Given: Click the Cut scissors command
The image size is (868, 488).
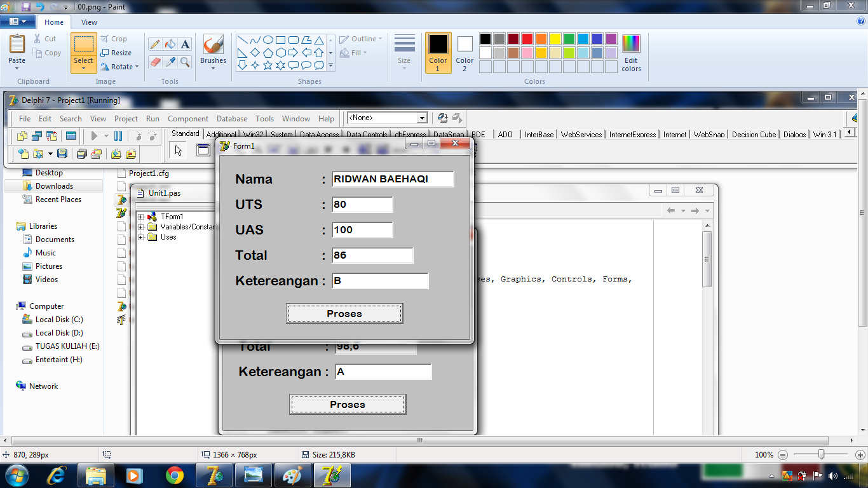Looking at the screenshot, I should tap(45, 39).
